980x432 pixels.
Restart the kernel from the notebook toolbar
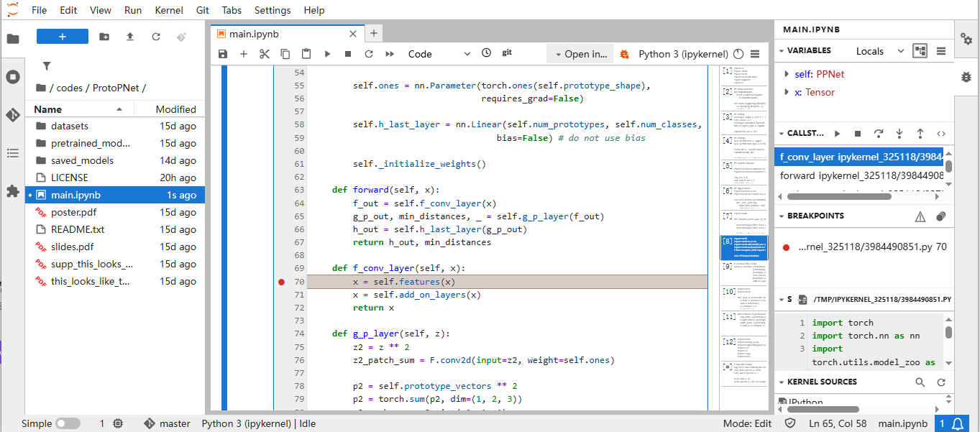point(369,54)
